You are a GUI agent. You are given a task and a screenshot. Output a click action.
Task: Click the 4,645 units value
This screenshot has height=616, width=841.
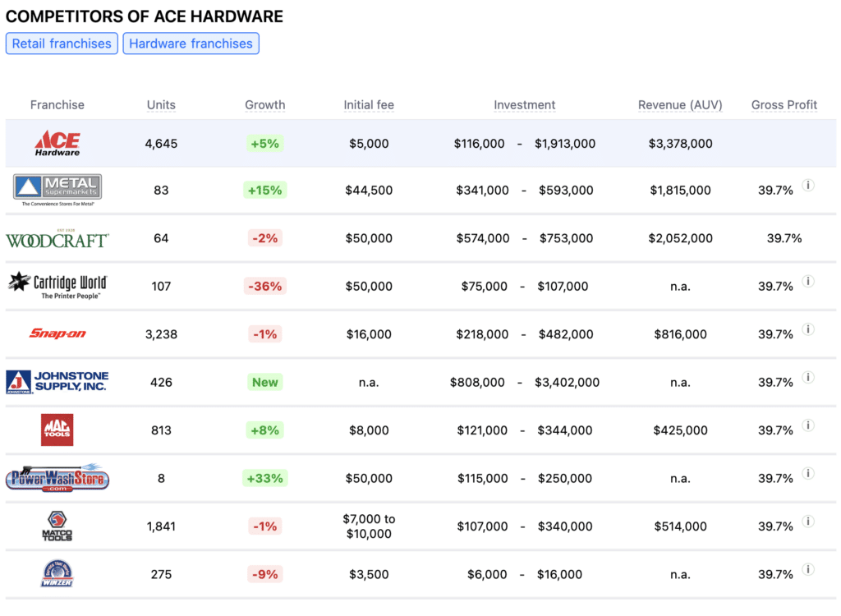(x=161, y=143)
